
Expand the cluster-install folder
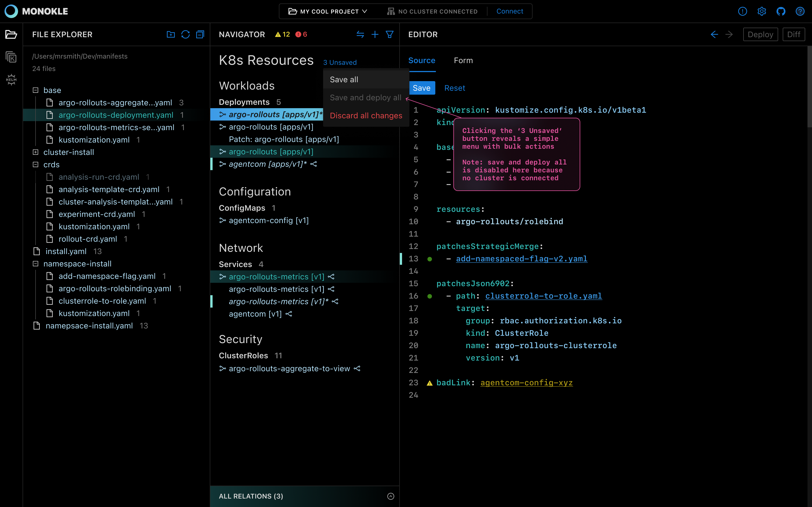point(36,152)
